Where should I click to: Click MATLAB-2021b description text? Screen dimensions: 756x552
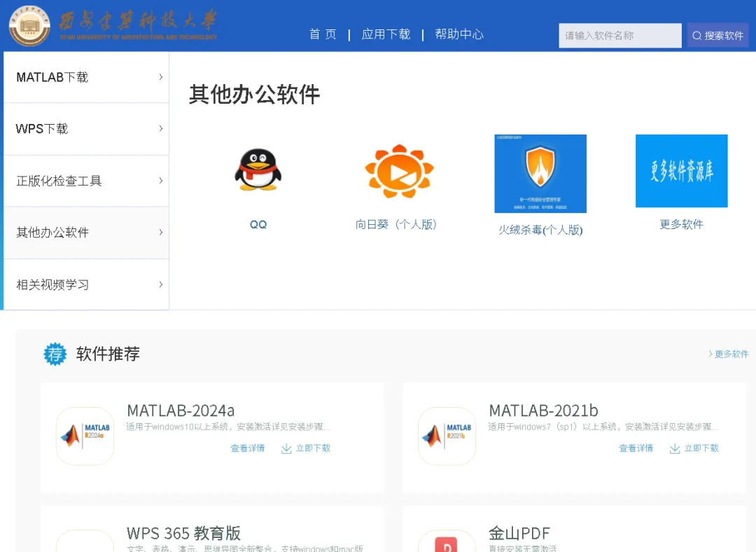click(x=603, y=427)
